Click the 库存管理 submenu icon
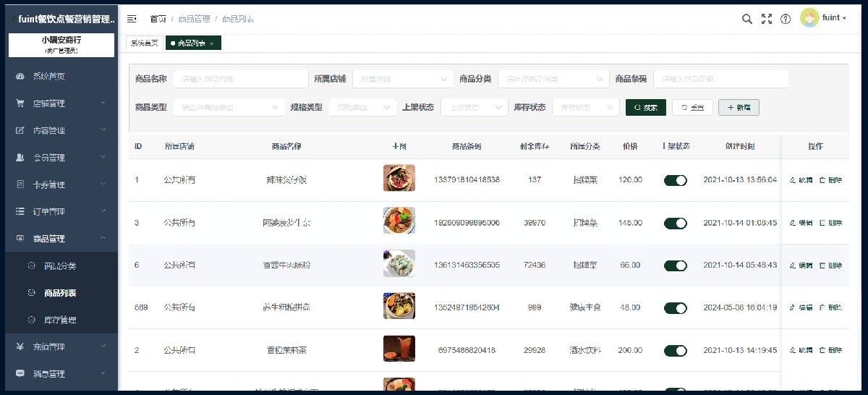Image resolution: width=868 pixels, height=395 pixels. coord(31,320)
